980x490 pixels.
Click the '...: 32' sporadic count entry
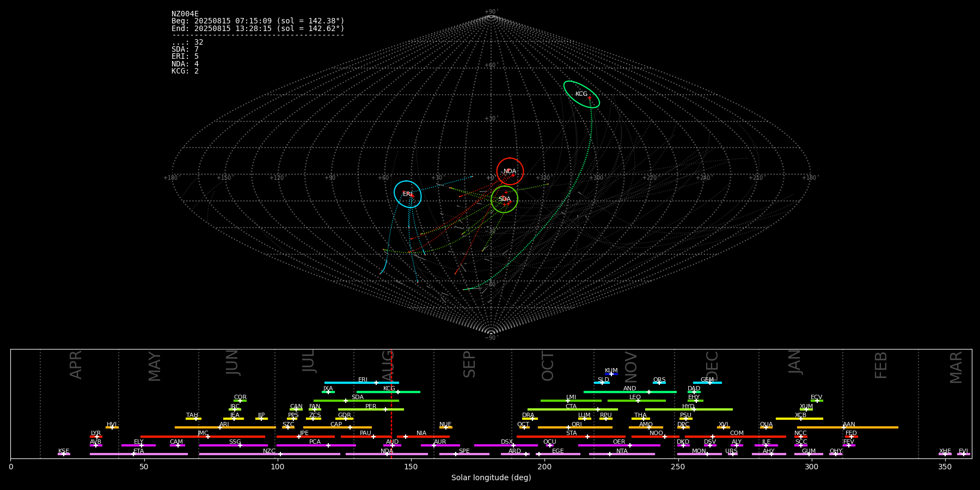click(x=187, y=42)
